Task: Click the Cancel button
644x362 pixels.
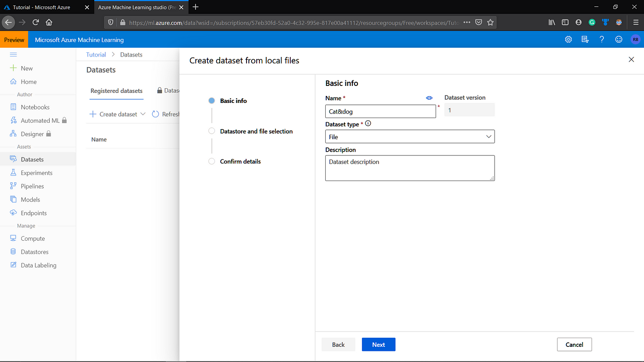Action: (x=574, y=345)
